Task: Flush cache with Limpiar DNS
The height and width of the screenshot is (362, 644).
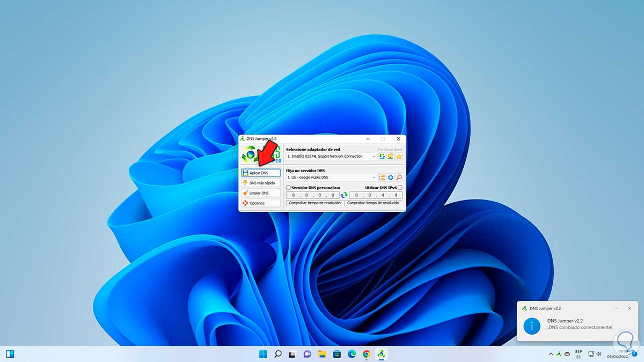Action: (x=260, y=193)
